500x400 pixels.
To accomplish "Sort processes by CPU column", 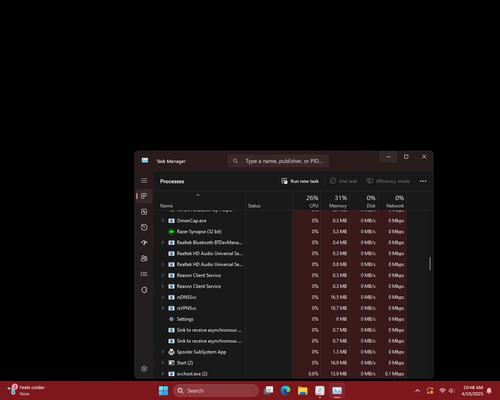I will pos(307,201).
